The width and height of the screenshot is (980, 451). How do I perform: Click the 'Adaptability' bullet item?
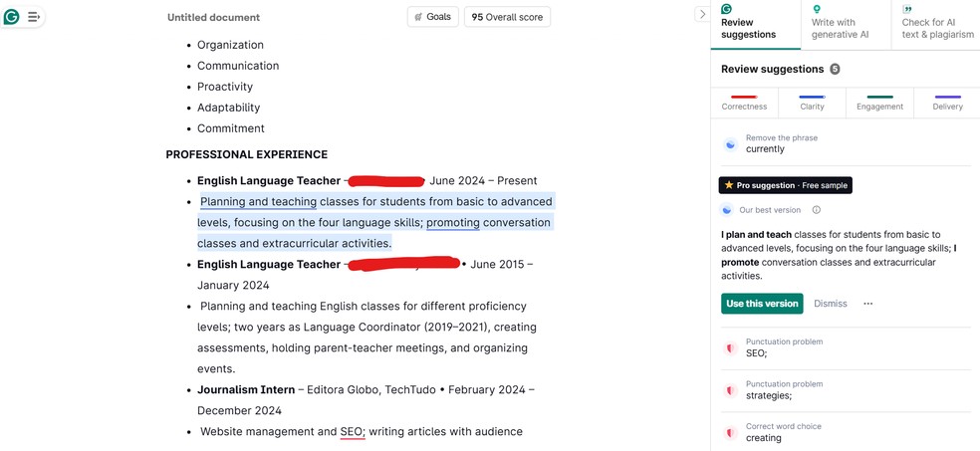[x=229, y=108]
